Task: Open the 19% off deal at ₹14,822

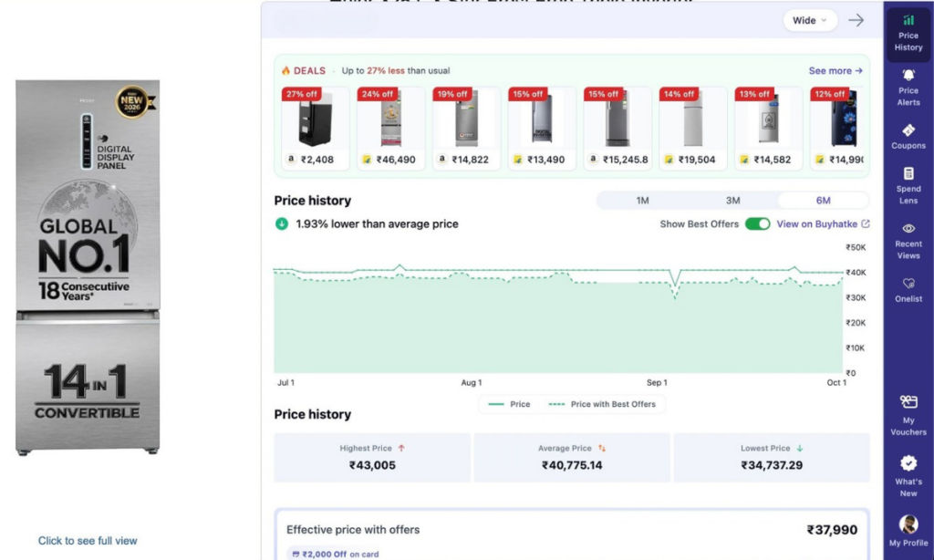Action: pyautogui.click(x=466, y=128)
